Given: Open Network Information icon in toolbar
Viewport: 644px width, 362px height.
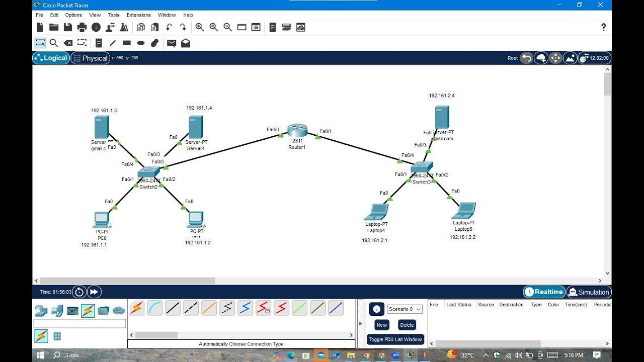Looking at the screenshot, I should (96, 27).
